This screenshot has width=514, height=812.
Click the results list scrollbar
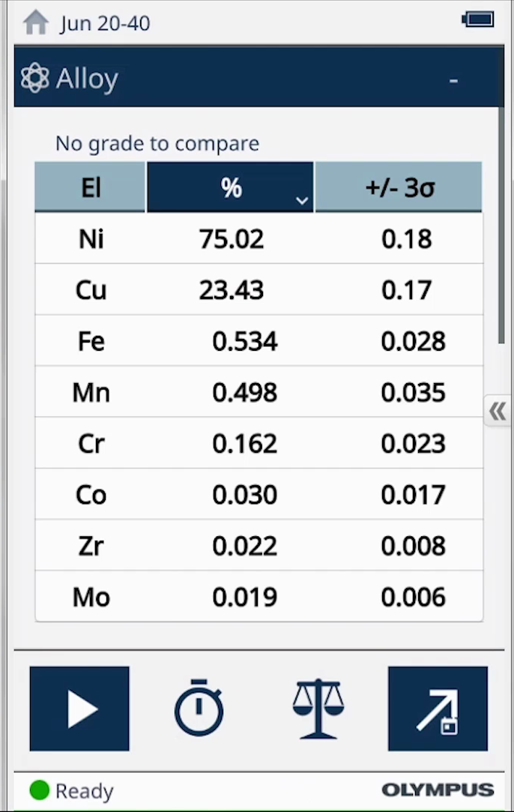[x=502, y=225]
